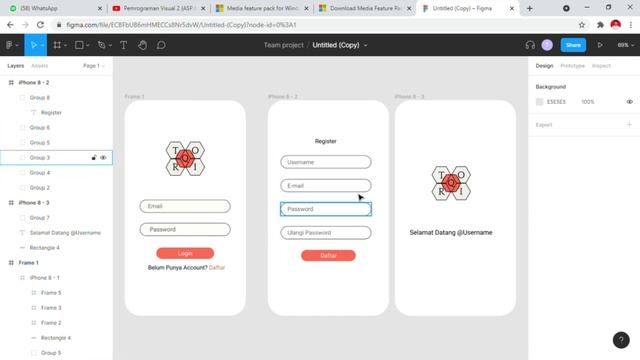
Task: Open Move tool dropdown arrow
Action: pyautogui.click(x=42, y=45)
